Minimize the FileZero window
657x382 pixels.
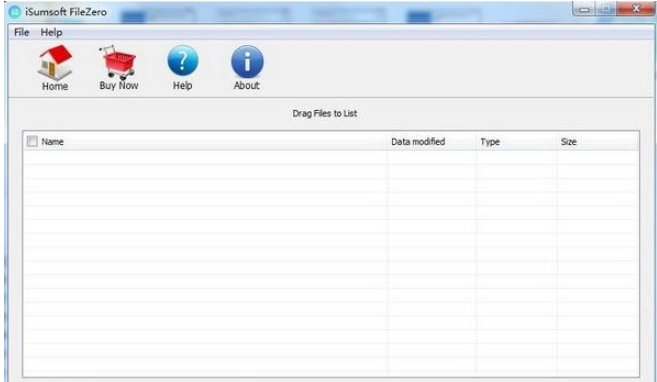pos(584,9)
